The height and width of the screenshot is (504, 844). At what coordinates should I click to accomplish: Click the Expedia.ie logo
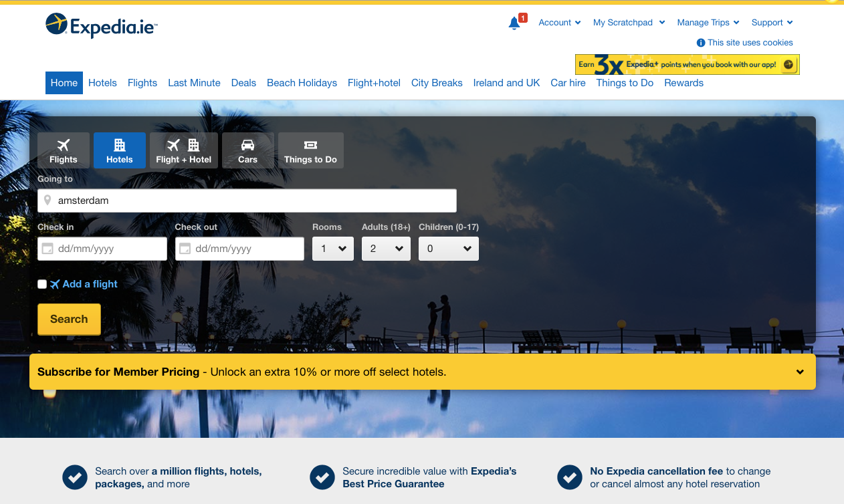[x=102, y=25]
